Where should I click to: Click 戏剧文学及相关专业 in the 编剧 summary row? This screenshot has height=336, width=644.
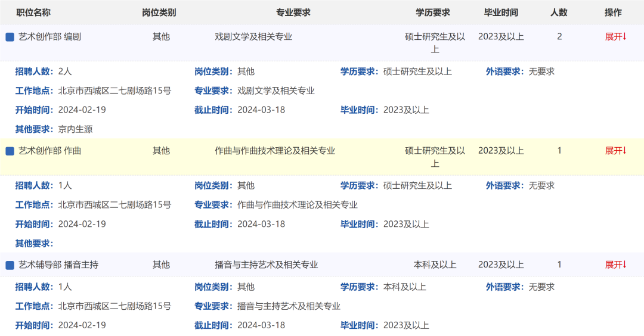pos(253,37)
